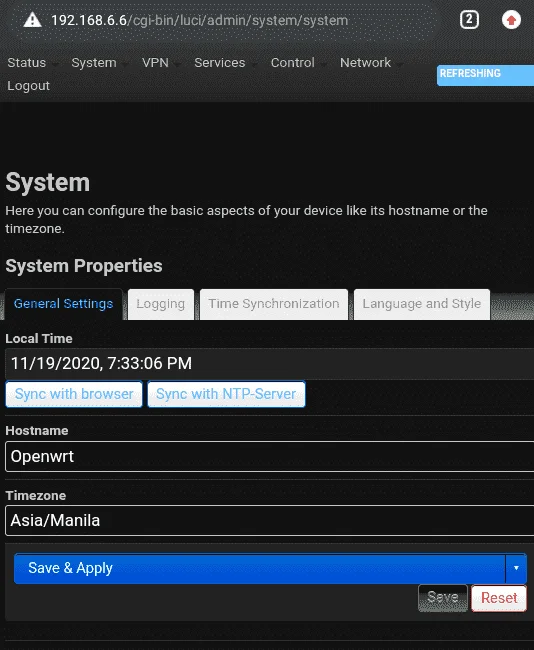This screenshot has width=534, height=650.
Task: Open the VPN menu
Action: [155, 63]
